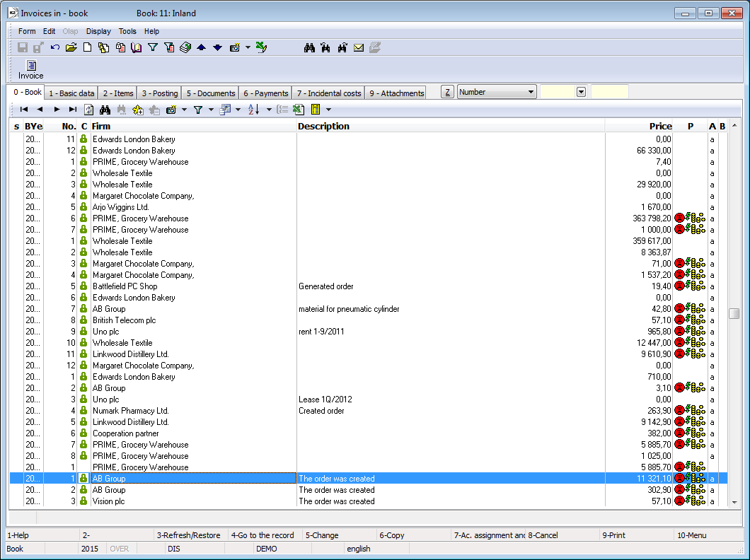Expand the grid layout icon dropdown arrow
Image resolution: width=750 pixels, height=560 pixels.
238,110
